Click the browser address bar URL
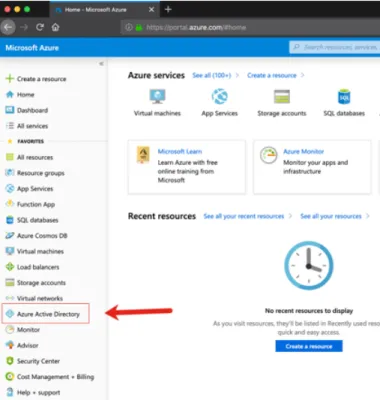The height and width of the screenshot is (400, 380). (196, 27)
